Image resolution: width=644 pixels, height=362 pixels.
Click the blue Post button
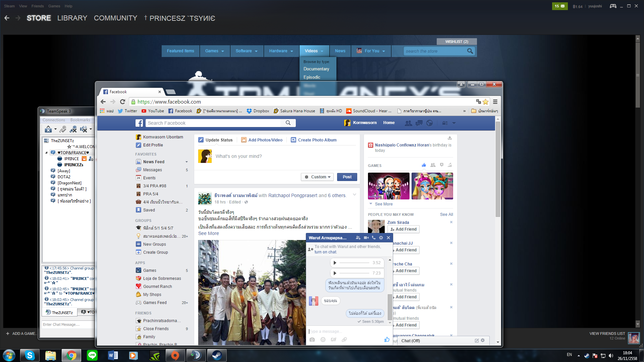coord(347,177)
